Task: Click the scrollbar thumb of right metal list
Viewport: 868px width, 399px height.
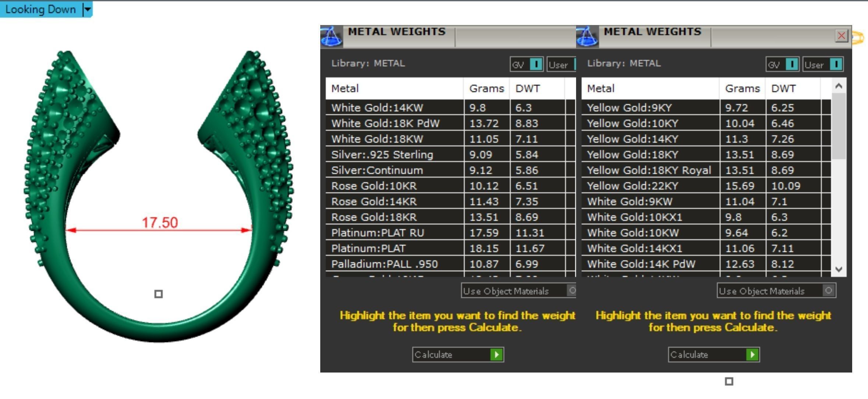Action: (839, 126)
